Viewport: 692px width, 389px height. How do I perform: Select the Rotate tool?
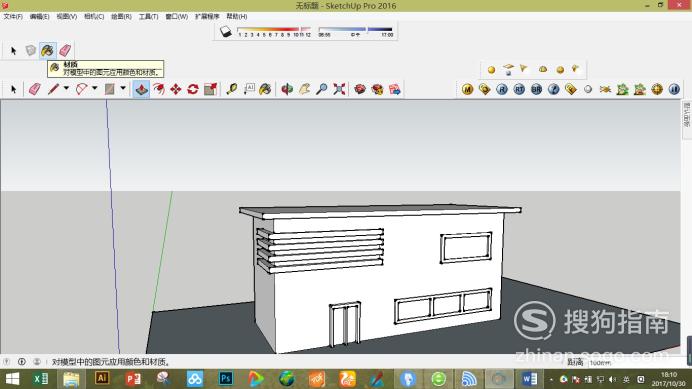coord(193,89)
